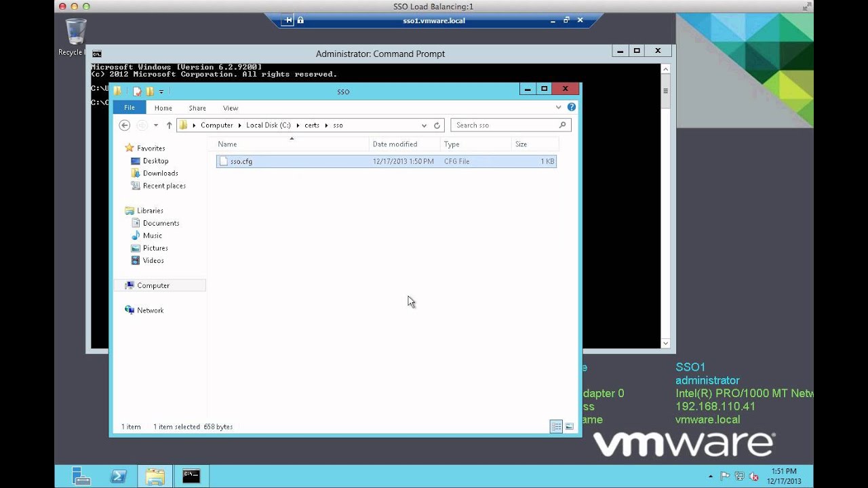Open the Videos library

pos(153,260)
